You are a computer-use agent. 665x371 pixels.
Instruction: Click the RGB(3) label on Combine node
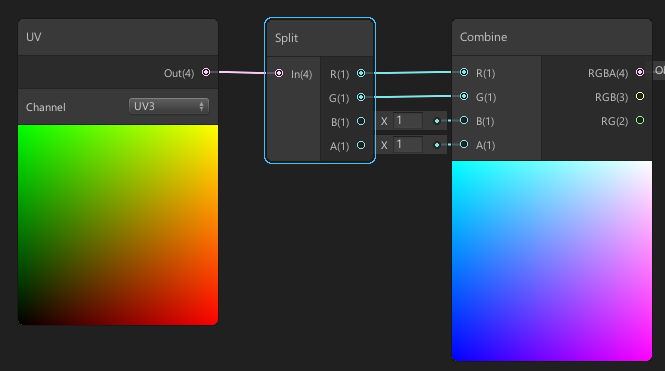611,98
